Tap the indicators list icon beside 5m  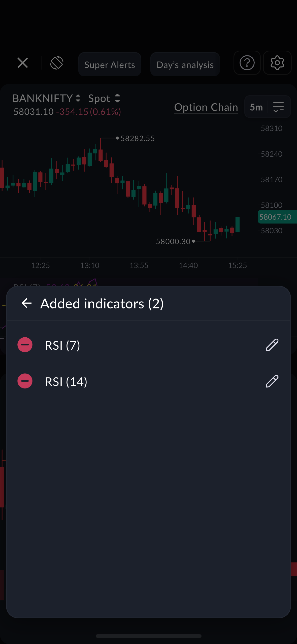(279, 107)
